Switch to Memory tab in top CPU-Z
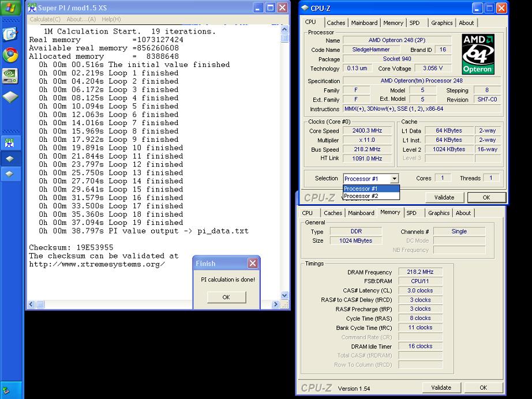The height and width of the screenshot is (399, 532). (x=393, y=22)
